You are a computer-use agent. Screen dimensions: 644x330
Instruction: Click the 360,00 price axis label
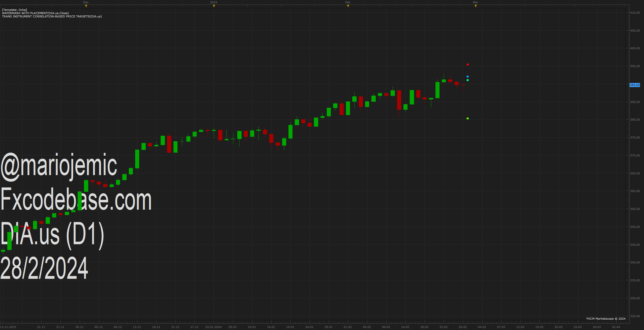tap(635, 191)
